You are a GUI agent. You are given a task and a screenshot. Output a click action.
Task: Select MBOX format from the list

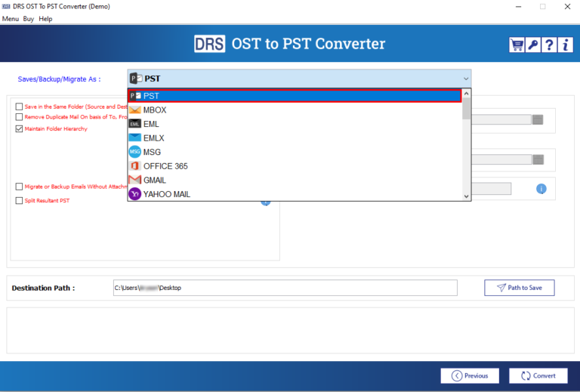coord(155,110)
